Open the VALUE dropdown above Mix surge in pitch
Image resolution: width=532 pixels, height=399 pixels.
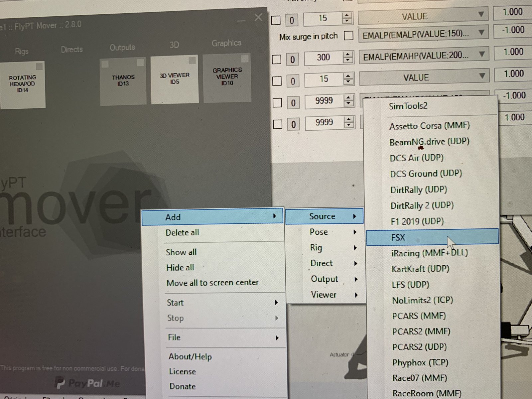tap(423, 16)
